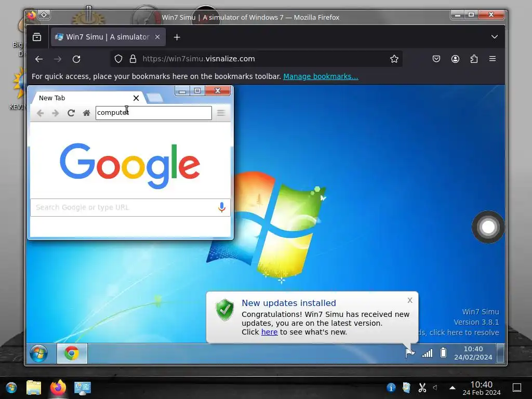Go forward in simulated Chrome
The width and height of the screenshot is (532, 399).
click(55, 113)
